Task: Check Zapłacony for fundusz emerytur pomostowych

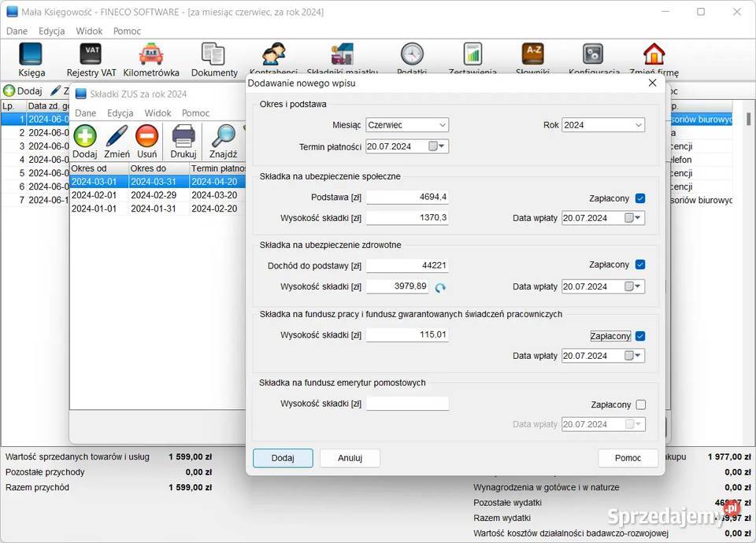Action: coord(640,404)
